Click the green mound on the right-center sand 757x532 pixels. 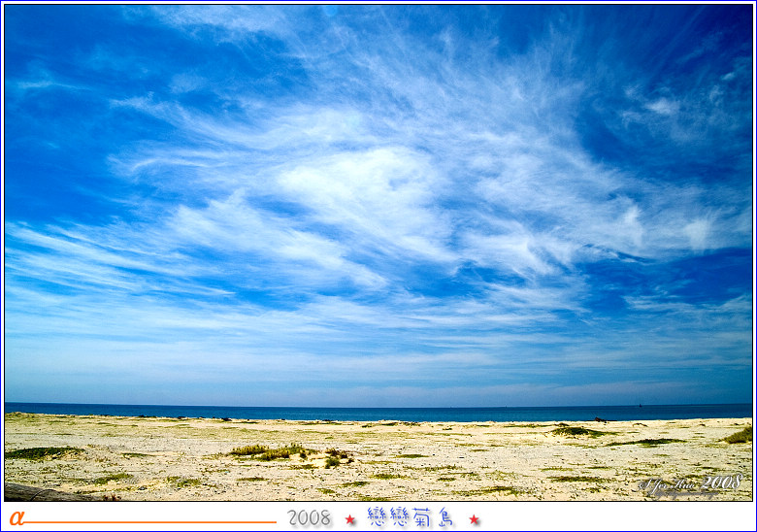[x=575, y=431]
